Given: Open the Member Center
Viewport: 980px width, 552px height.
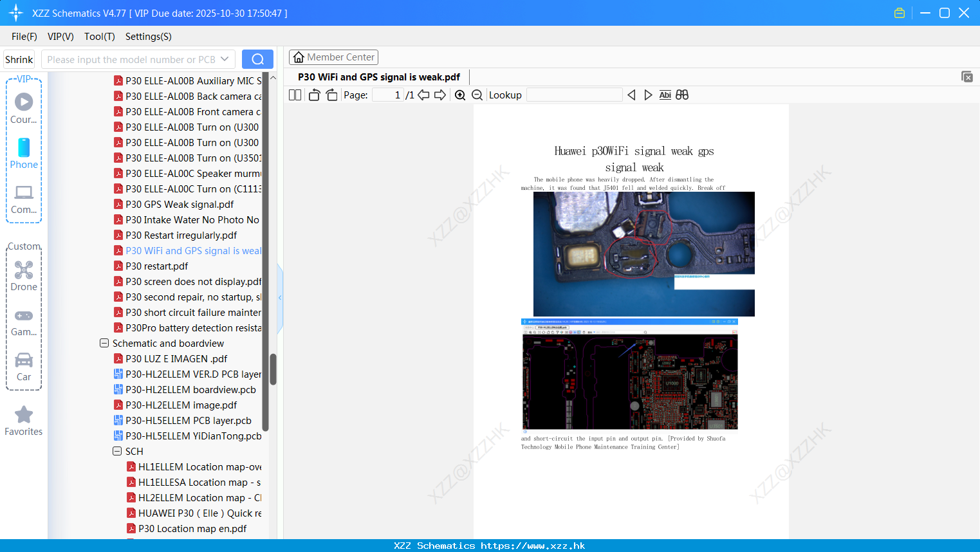Looking at the screenshot, I should click(333, 57).
